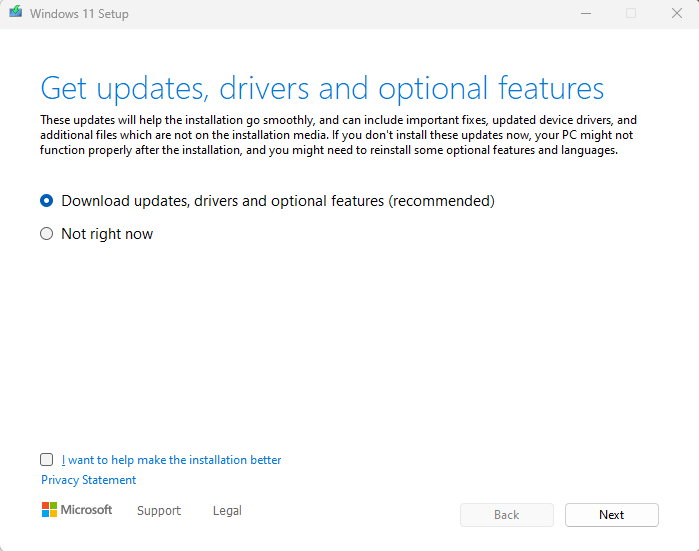
Task: Click the greyed-out Back button
Action: coord(507,515)
